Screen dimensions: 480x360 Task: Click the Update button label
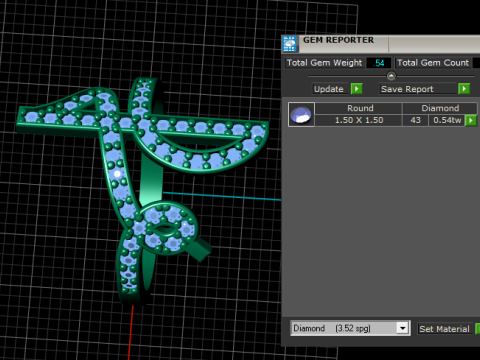click(329, 89)
